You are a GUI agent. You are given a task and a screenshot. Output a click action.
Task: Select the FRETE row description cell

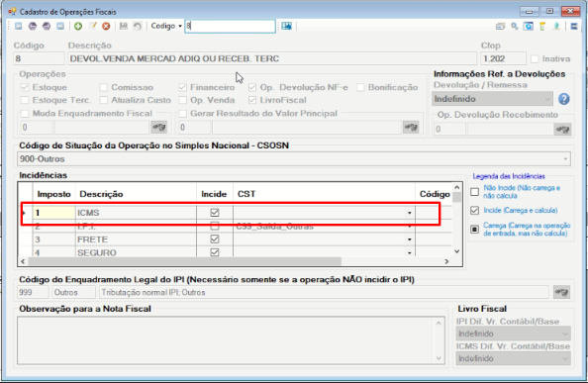[137, 239]
